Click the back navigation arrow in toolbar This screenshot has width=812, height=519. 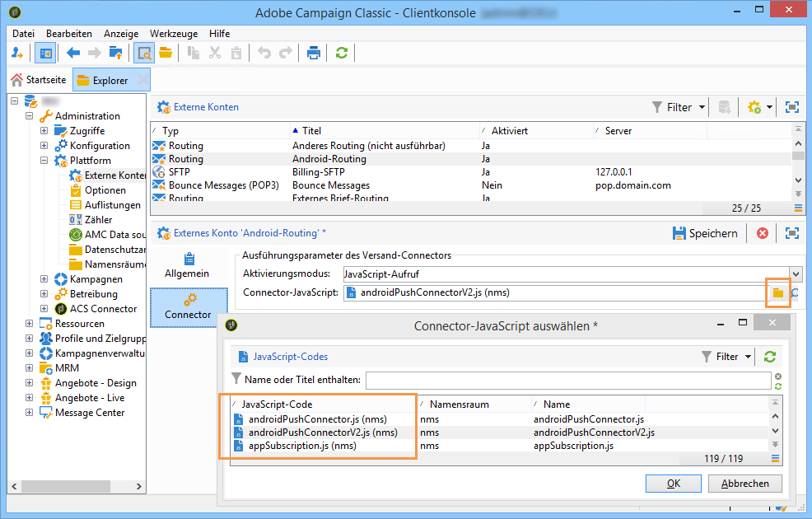point(73,53)
